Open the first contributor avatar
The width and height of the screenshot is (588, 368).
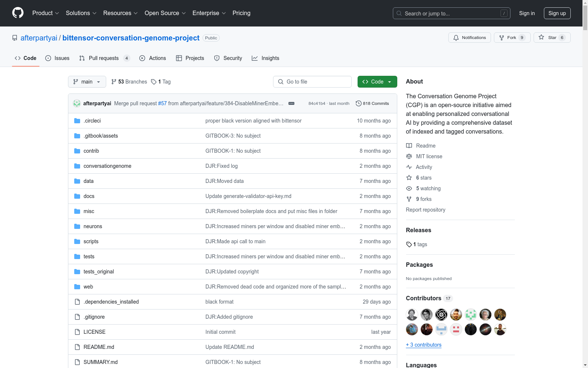pyautogui.click(x=412, y=315)
